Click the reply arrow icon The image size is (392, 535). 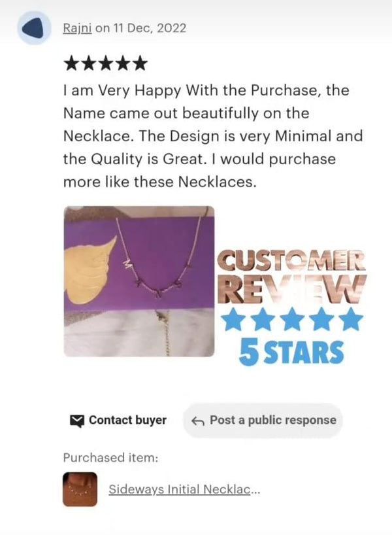point(198,421)
